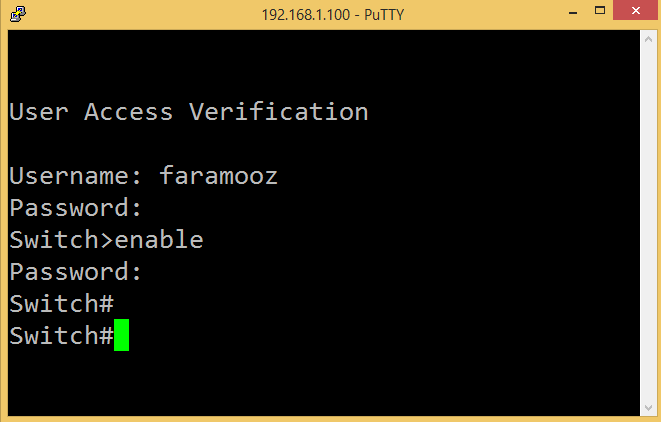This screenshot has width=661, height=422.
Task: Click the last Switch# prompt beside the cursor
Action: point(62,336)
